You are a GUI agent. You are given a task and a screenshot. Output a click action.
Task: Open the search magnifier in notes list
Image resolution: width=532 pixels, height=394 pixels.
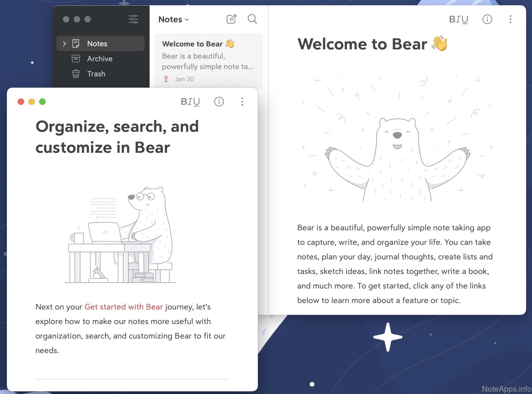252,19
